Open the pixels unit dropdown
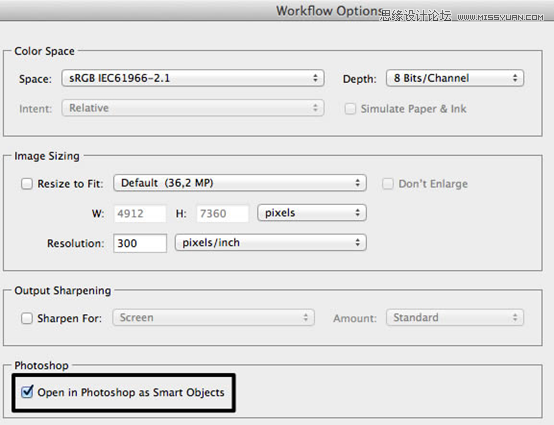Image resolution: width=554 pixels, height=425 pixels. (312, 213)
